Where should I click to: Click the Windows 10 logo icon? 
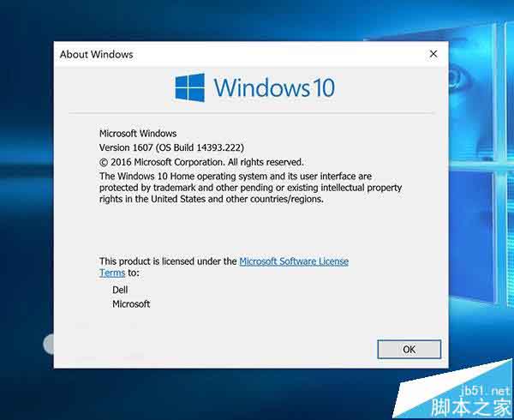(x=190, y=87)
